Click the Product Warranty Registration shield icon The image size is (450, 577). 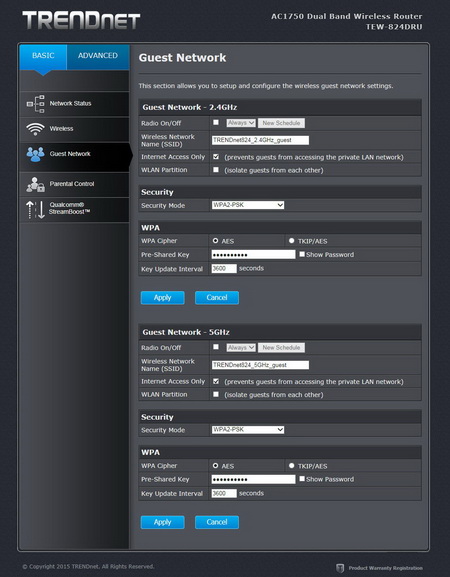[340, 568]
